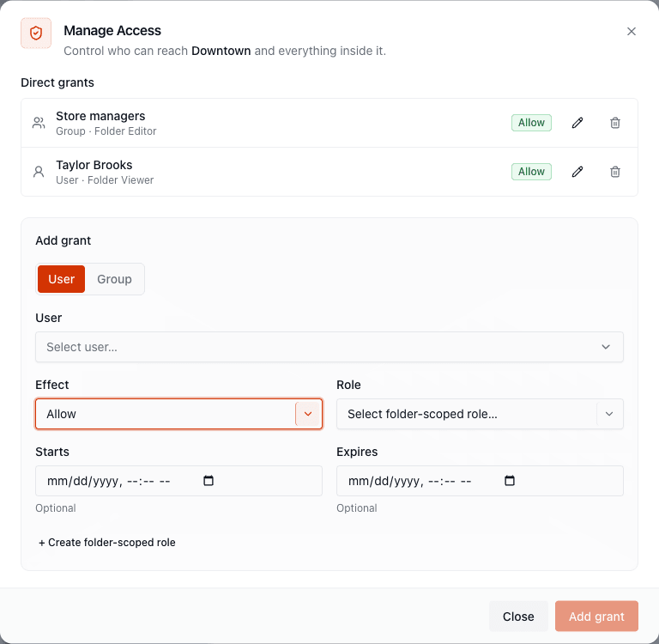Click the 'User · Folder Viewer' text

point(105,180)
